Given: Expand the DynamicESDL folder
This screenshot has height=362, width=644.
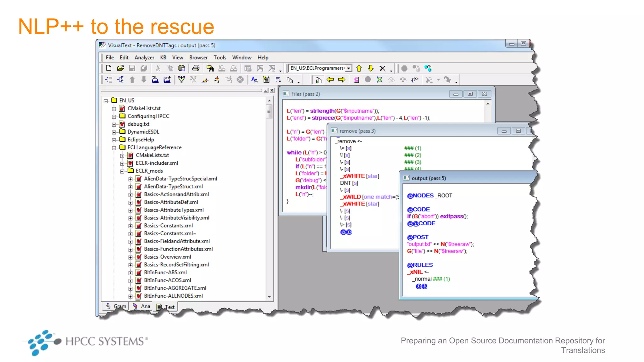Looking at the screenshot, I should 114,132.
